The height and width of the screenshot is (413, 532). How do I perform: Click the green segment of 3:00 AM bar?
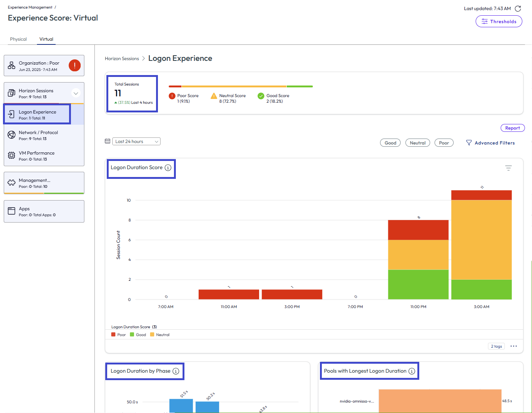pyautogui.click(x=482, y=289)
